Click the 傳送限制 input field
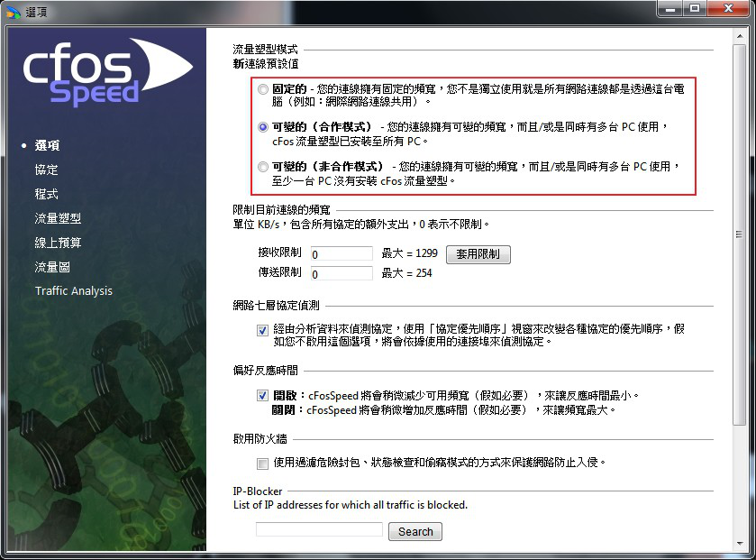Viewport: 756px width, 560px height. pos(342,273)
